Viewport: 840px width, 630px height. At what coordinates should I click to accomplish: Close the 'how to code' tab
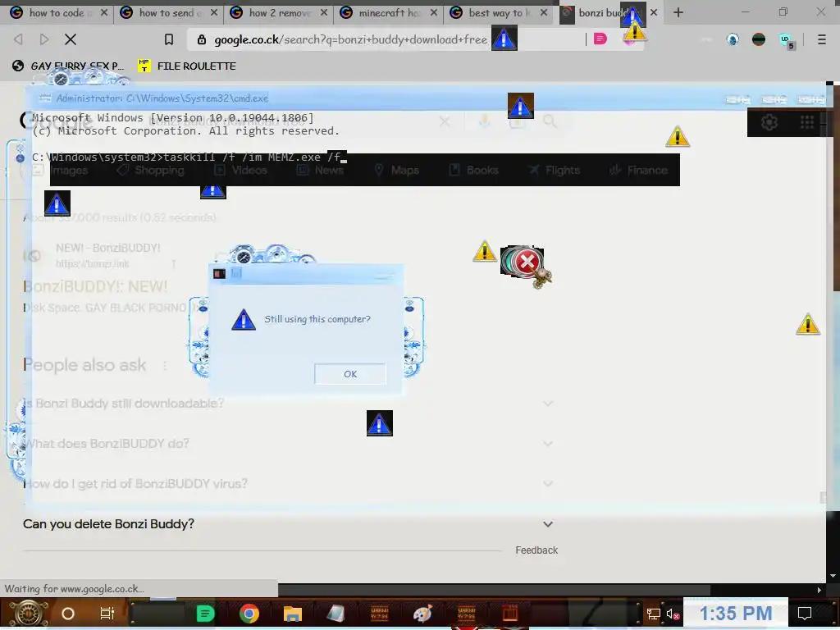tap(104, 12)
